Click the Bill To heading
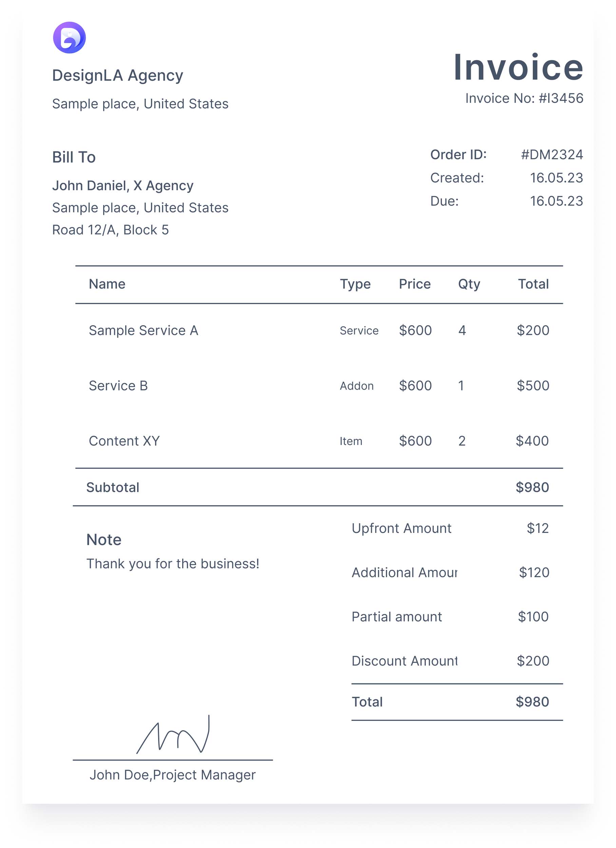 [x=74, y=157]
